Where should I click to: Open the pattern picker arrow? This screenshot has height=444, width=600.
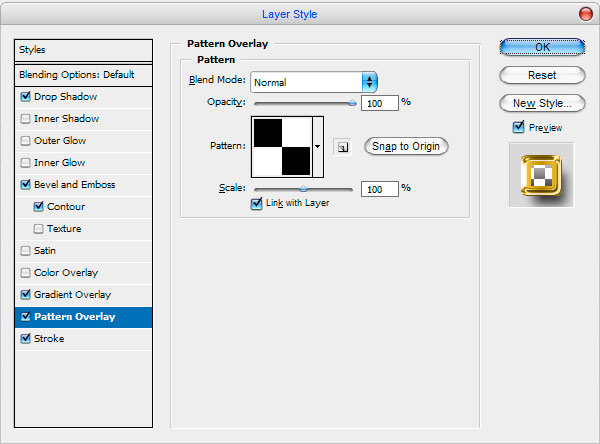click(x=318, y=147)
